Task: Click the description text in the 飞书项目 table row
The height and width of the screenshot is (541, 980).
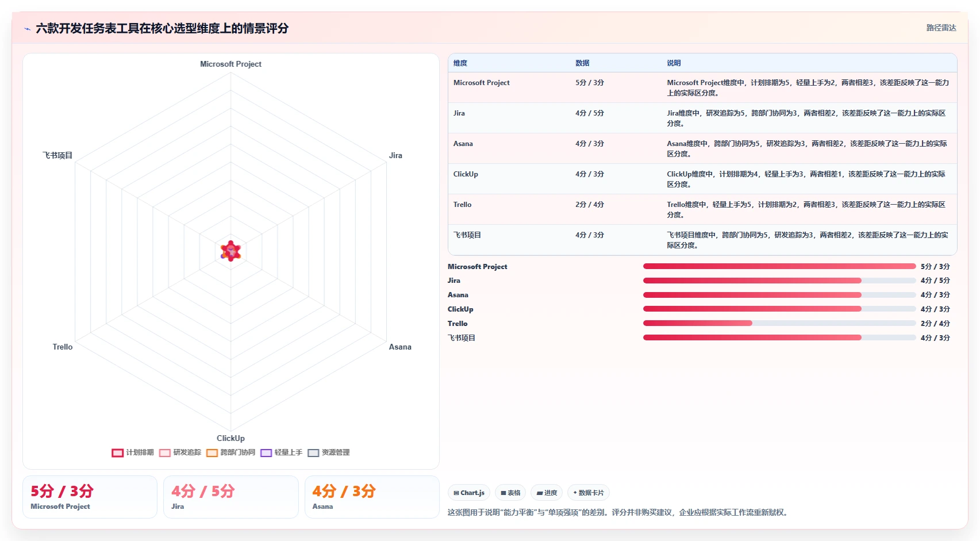Action: click(808, 240)
